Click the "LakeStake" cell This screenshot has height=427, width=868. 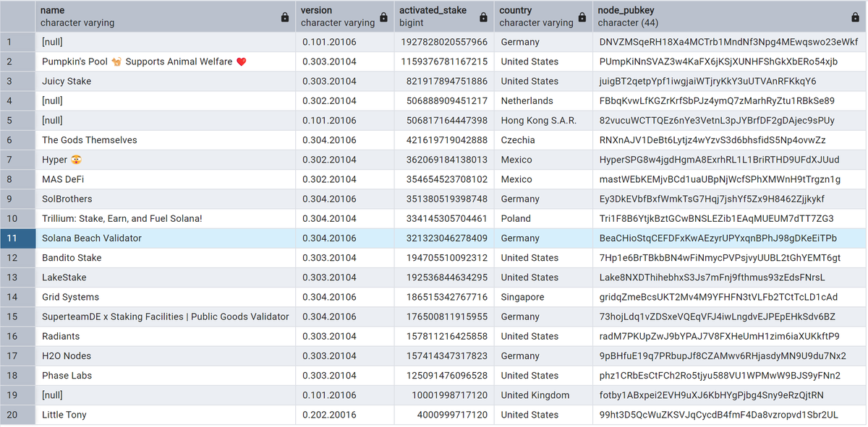(165, 277)
